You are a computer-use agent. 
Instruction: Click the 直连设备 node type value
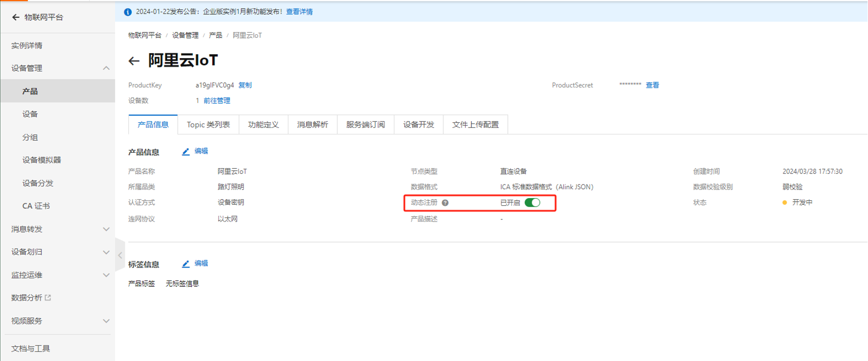pos(514,172)
